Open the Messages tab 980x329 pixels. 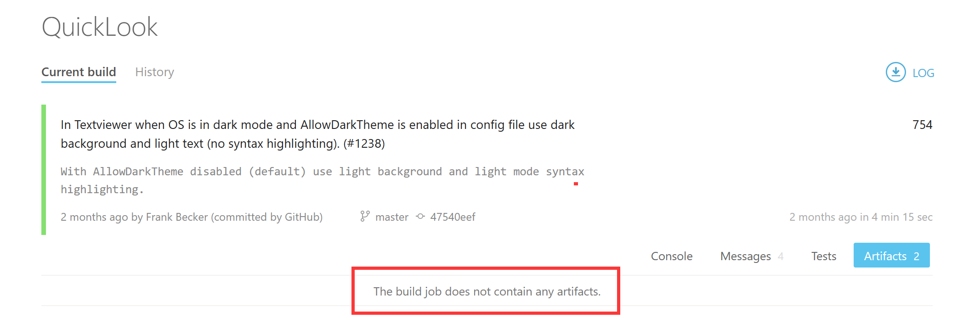[745, 256]
